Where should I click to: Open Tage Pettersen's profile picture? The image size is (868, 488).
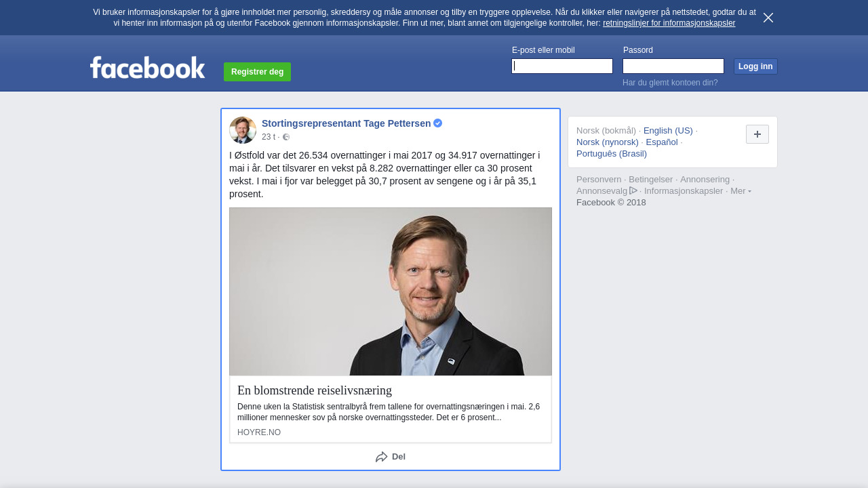pyautogui.click(x=243, y=130)
